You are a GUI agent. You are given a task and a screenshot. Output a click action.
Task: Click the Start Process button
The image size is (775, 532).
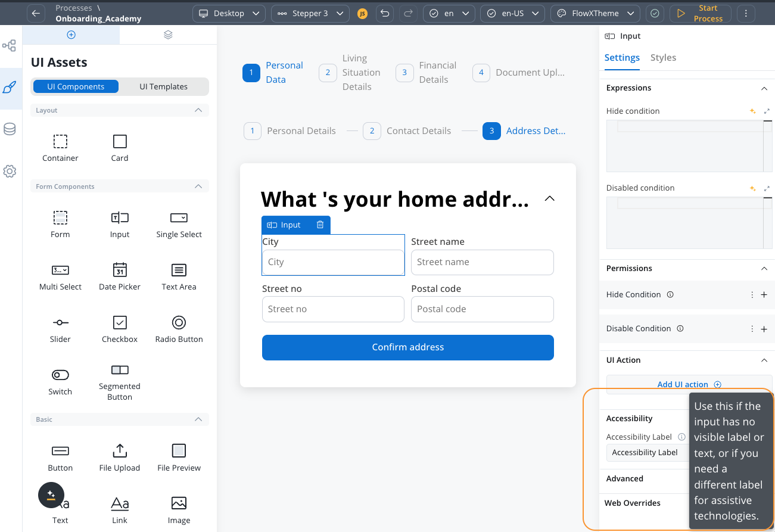point(701,13)
